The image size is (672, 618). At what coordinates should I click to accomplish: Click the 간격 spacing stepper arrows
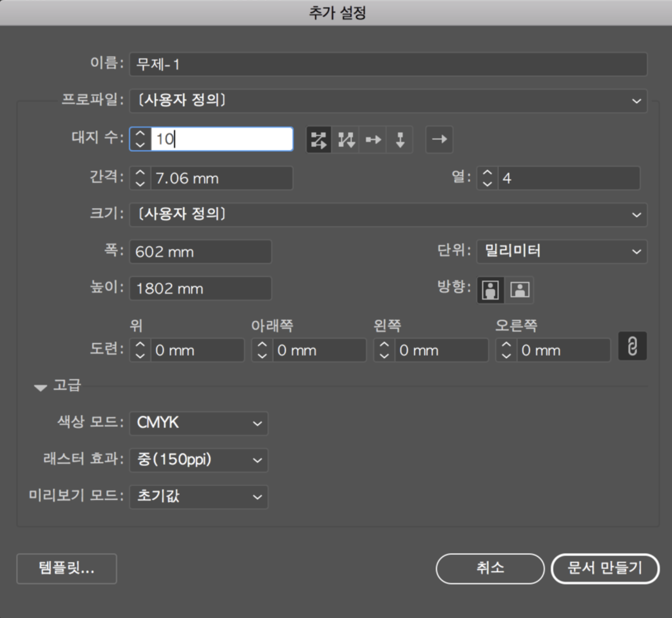(x=140, y=178)
